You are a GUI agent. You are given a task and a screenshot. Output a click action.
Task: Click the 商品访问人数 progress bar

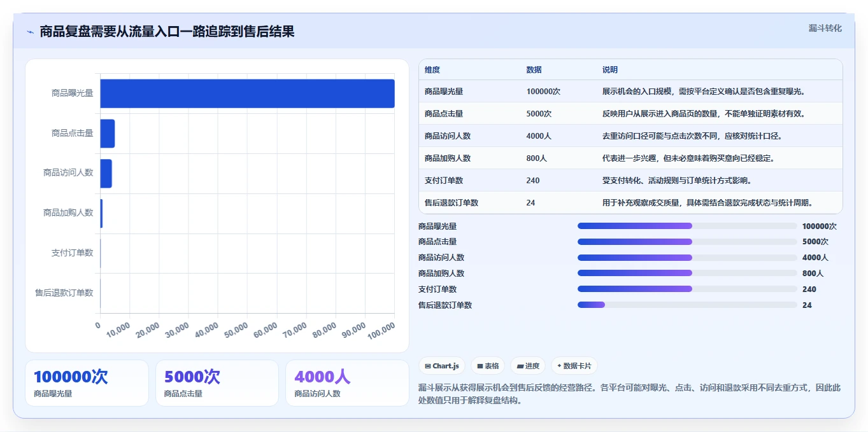click(687, 258)
